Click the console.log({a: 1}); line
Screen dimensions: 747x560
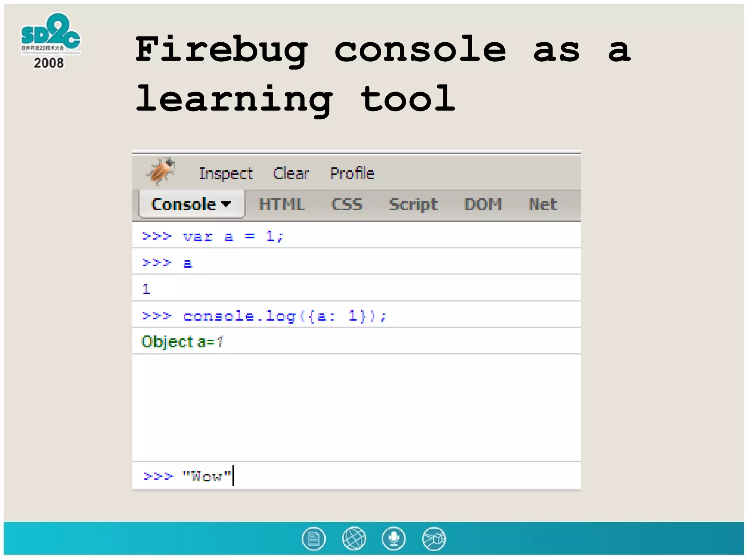(x=356, y=315)
